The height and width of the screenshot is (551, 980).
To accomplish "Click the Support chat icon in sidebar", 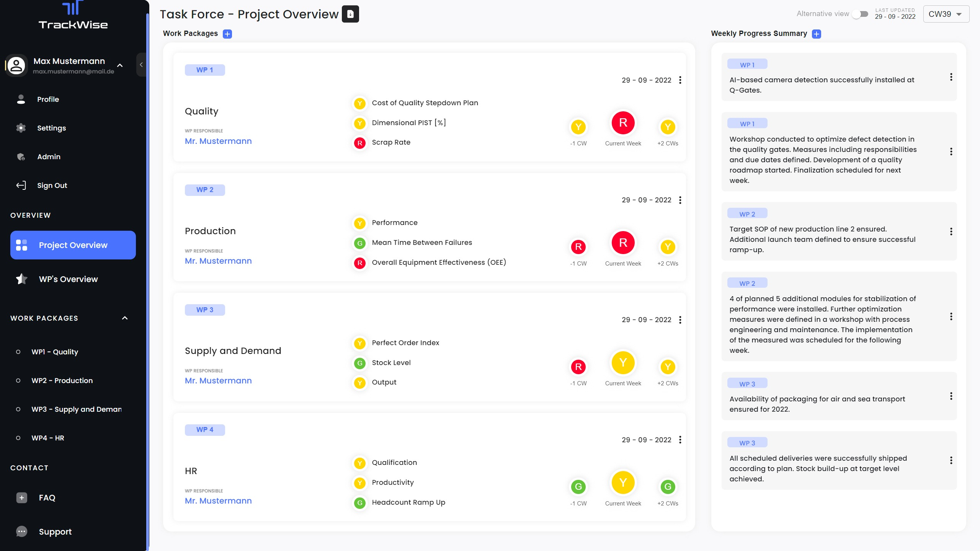I will 22,531.
